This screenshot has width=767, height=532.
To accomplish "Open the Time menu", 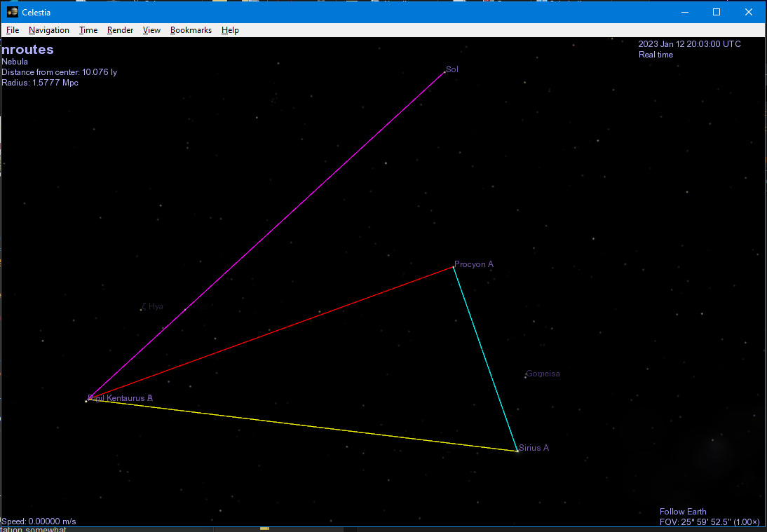I will point(88,30).
